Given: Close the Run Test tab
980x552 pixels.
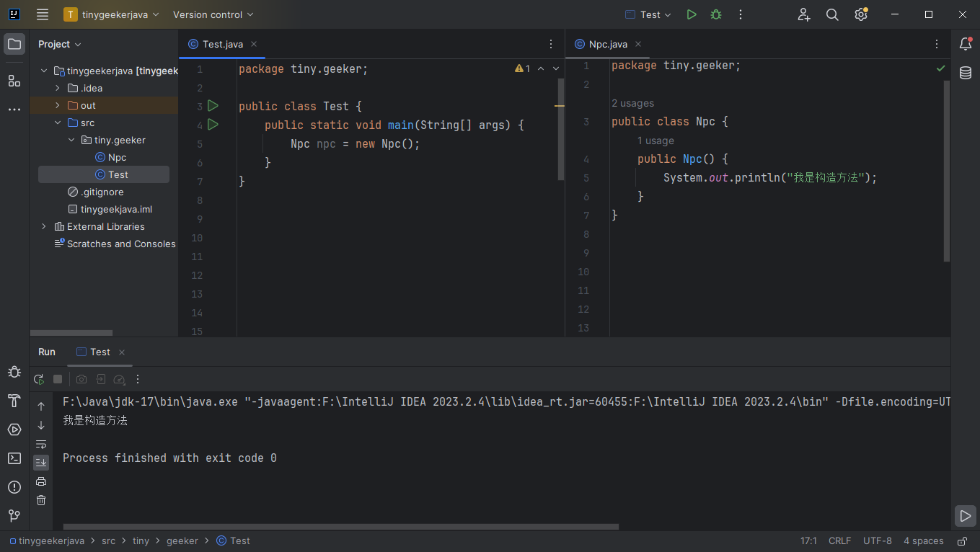Looking at the screenshot, I should coord(122,352).
